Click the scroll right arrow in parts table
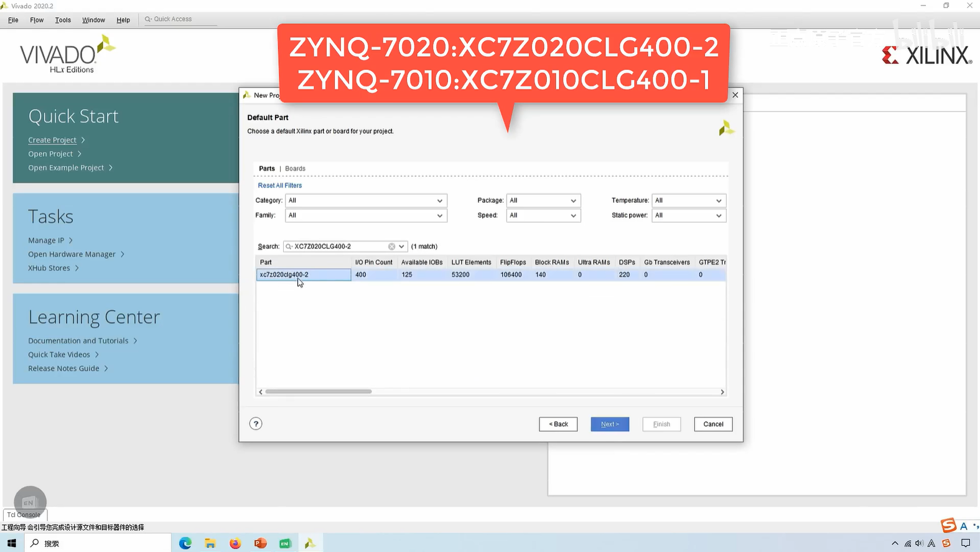The width and height of the screenshot is (980, 552). click(722, 391)
